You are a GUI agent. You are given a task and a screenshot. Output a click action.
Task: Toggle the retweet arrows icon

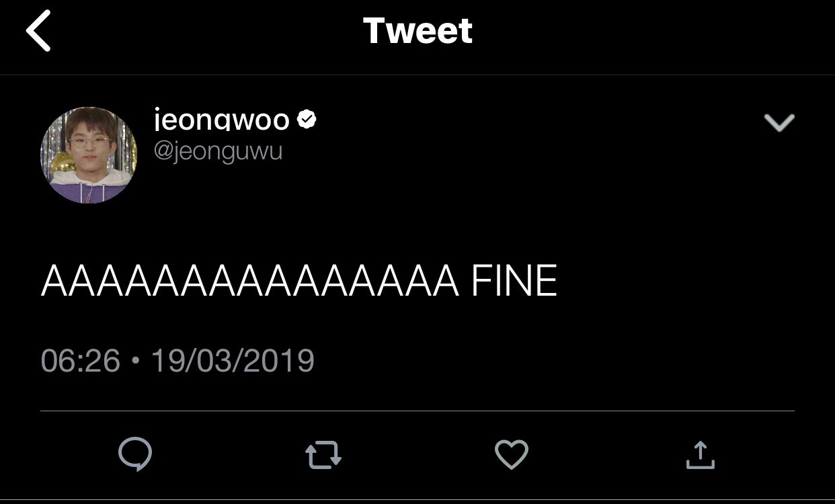(x=323, y=455)
